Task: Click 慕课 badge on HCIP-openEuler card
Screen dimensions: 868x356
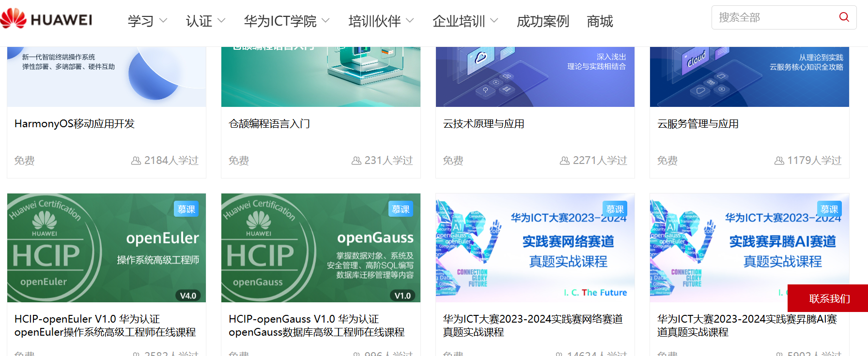Action: pos(186,209)
